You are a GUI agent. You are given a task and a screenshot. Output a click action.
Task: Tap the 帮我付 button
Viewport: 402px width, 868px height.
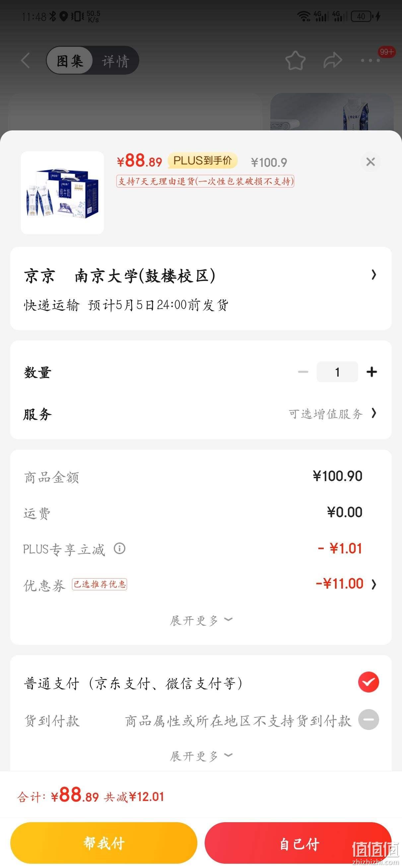pos(104,843)
